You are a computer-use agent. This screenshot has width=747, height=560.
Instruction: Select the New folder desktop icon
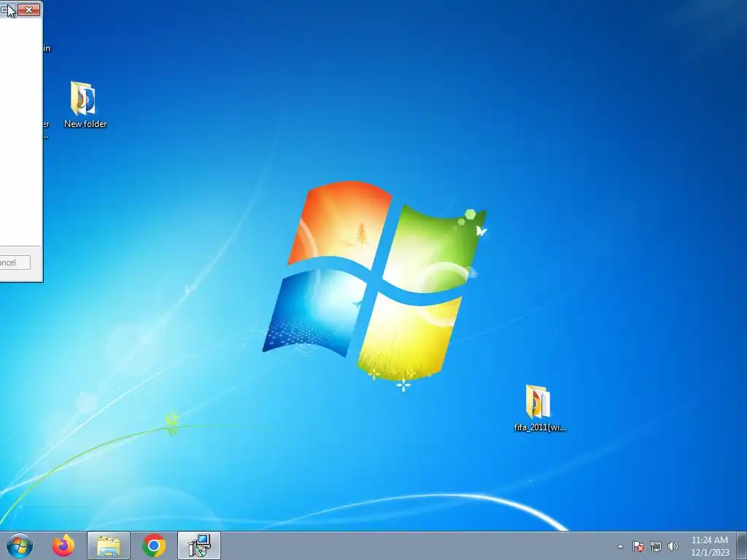(85, 105)
